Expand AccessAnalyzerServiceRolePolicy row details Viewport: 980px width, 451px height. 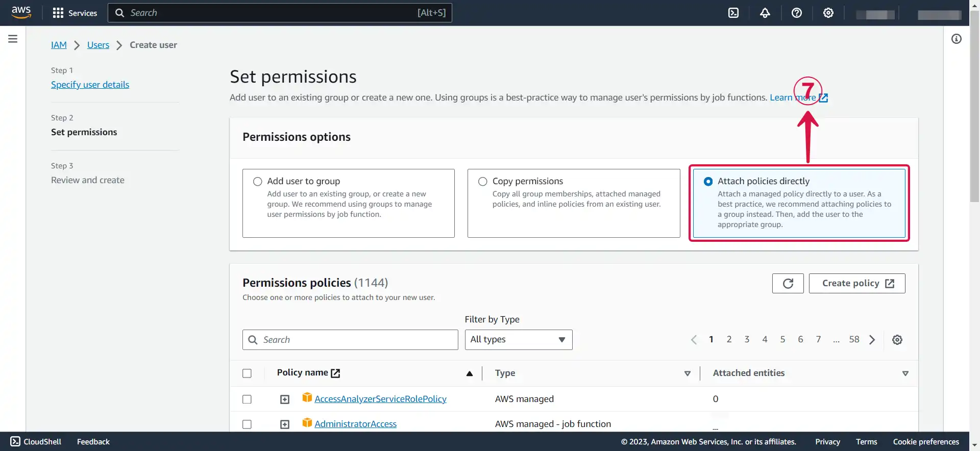point(285,399)
